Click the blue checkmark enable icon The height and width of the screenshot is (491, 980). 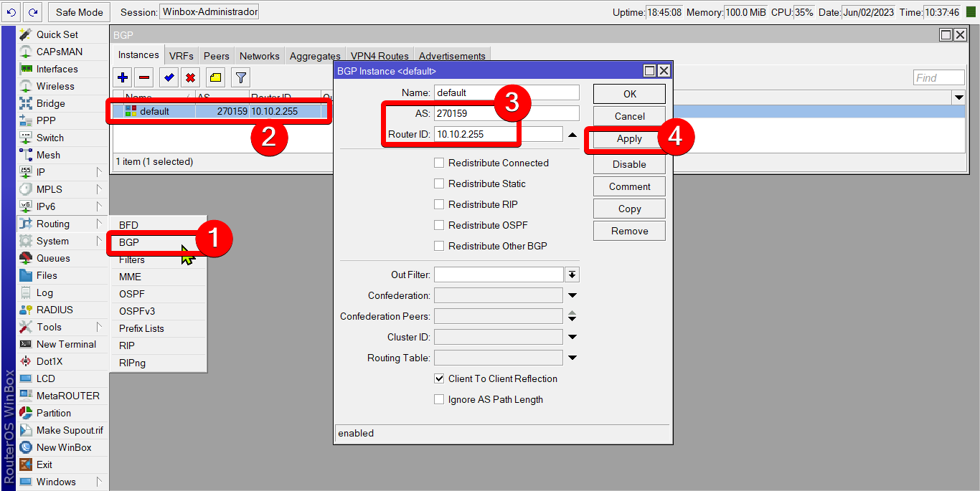click(x=169, y=77)
